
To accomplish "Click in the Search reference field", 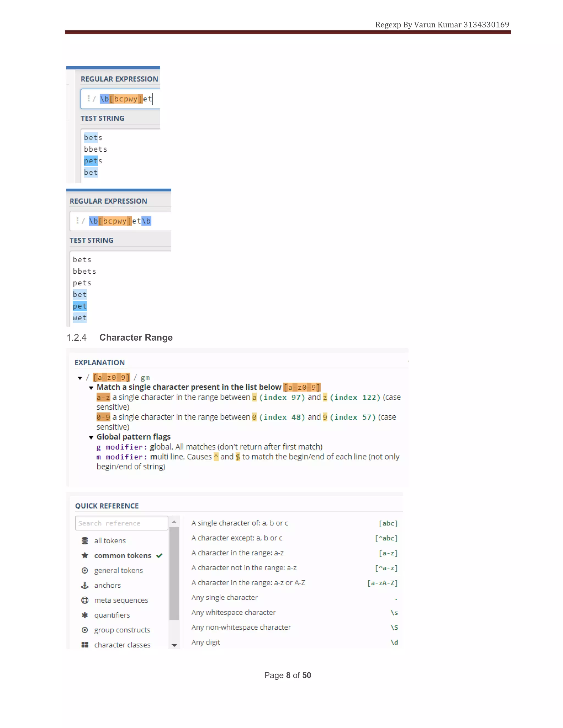I will [x=122, y=523].
